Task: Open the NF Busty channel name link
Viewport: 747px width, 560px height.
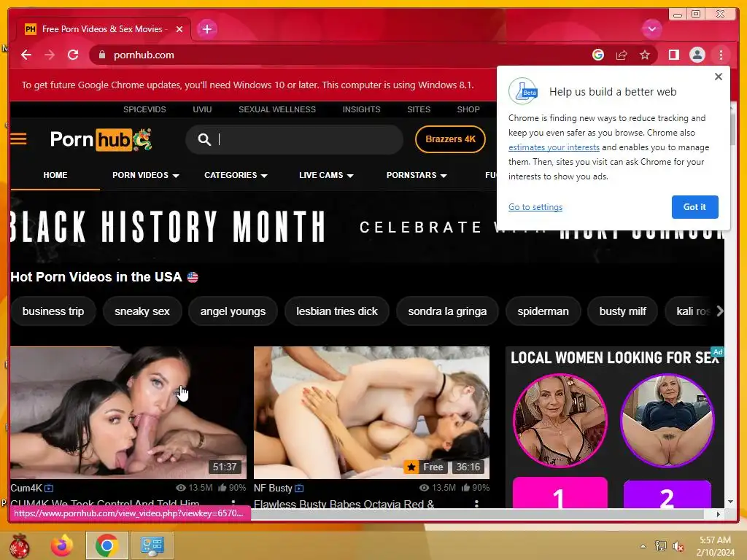Action: [273, 488]
